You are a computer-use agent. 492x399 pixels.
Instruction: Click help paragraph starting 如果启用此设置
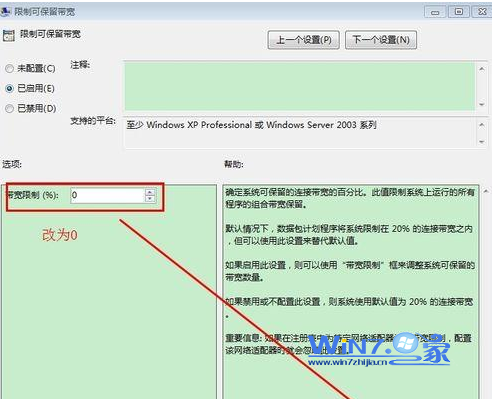(x=350, y=271)
